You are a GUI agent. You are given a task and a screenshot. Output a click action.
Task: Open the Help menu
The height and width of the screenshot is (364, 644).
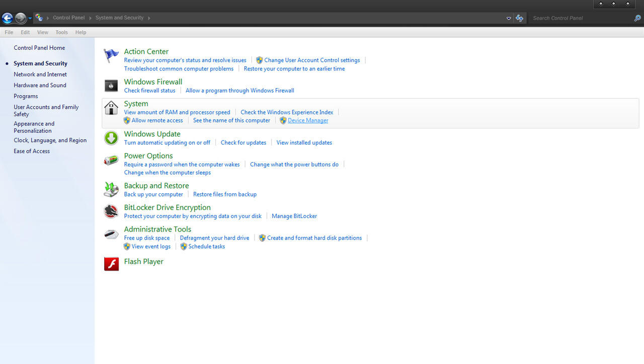click(81, 32)
